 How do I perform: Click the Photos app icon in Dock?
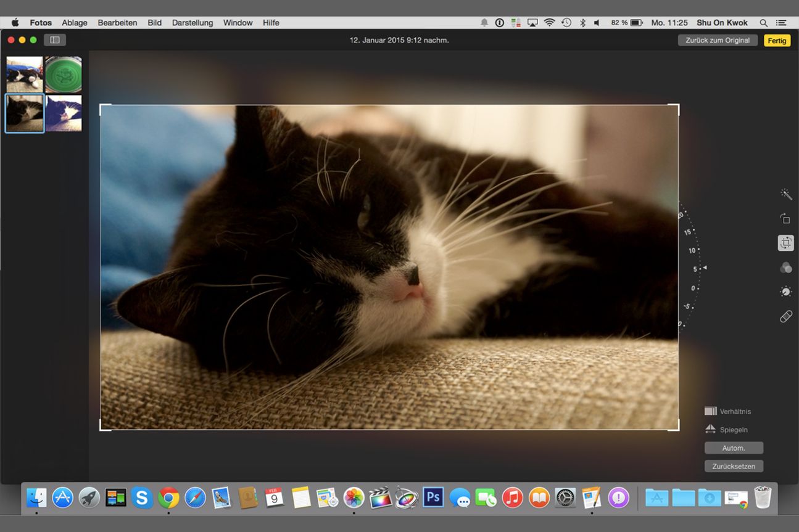[x=354, y=497]
